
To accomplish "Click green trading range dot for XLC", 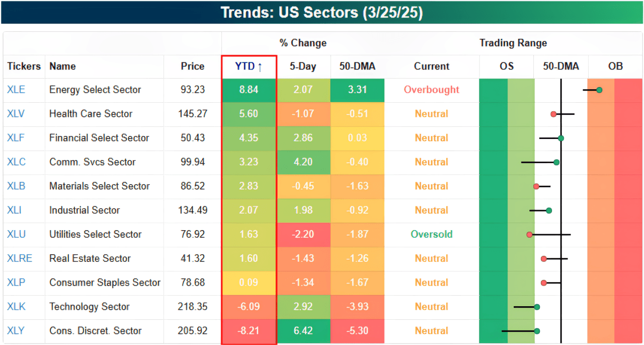I will pos(556,162).
